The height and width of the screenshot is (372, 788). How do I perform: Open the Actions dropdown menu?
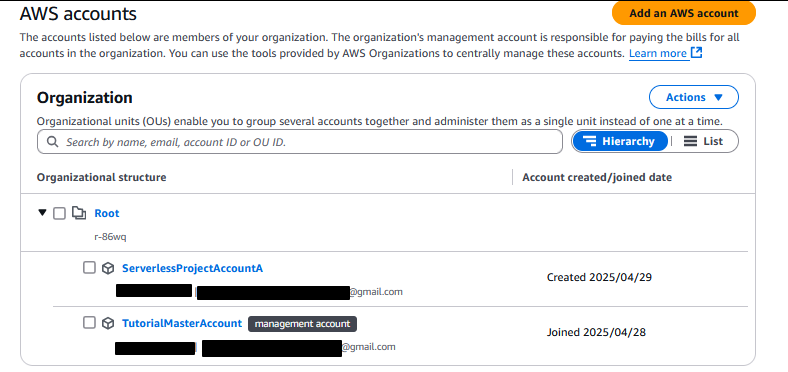[694, 97]
